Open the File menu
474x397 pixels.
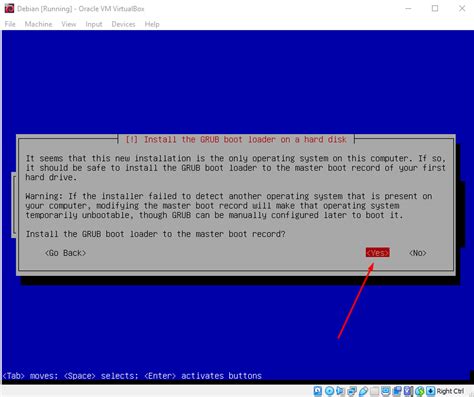[x=10, y=24]
